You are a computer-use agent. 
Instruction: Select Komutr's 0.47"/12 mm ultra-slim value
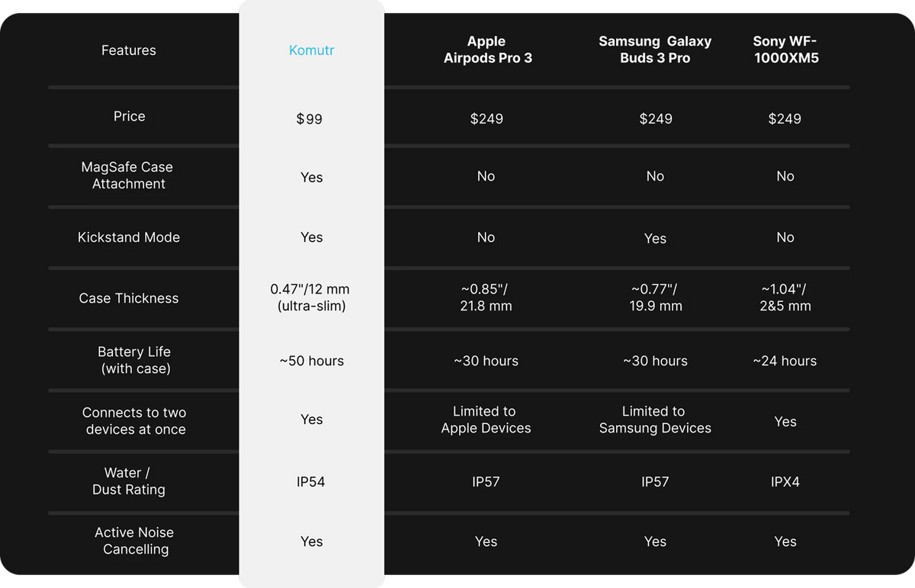(x=310, y=298)
